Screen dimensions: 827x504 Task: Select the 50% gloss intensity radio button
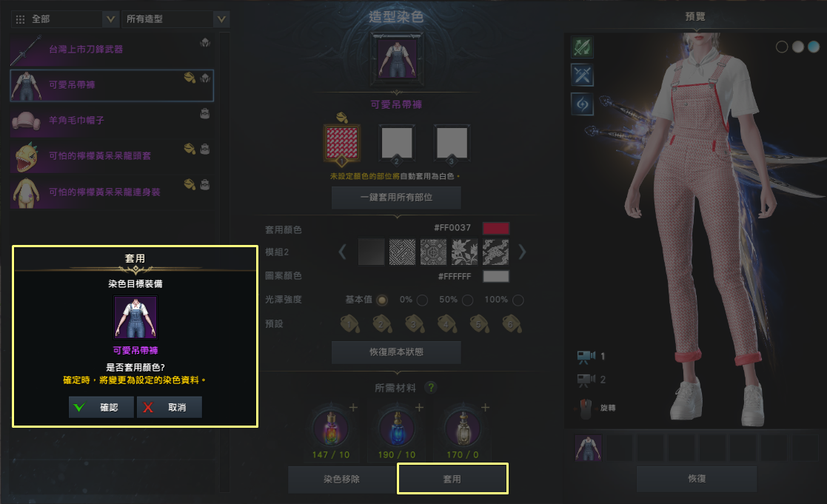[x=467, y=300]
